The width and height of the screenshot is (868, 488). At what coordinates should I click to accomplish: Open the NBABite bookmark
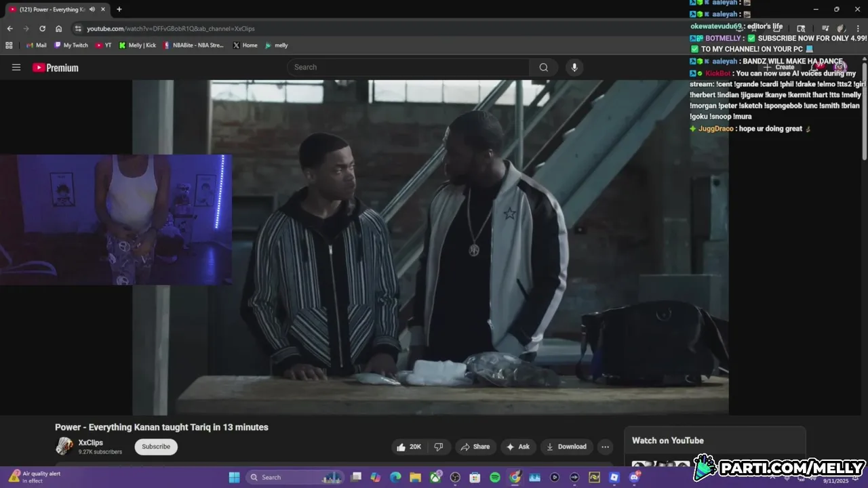[x=193, y=45]
